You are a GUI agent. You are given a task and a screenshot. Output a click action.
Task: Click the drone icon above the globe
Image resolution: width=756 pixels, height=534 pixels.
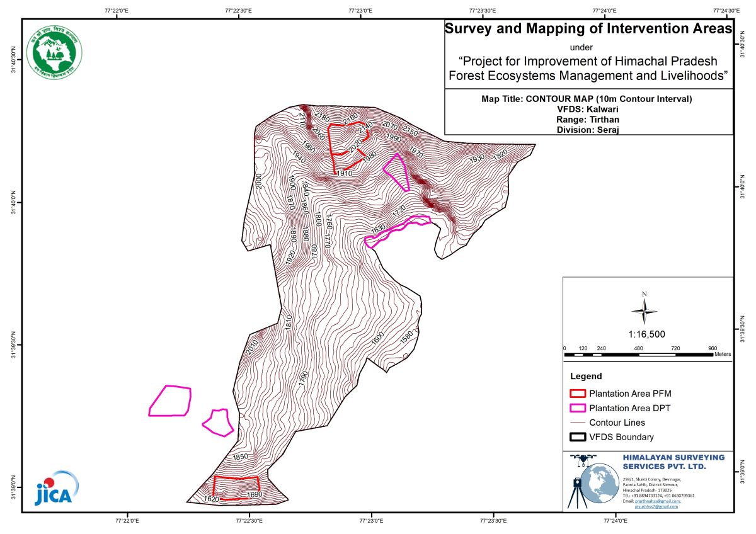click(582, 459)
